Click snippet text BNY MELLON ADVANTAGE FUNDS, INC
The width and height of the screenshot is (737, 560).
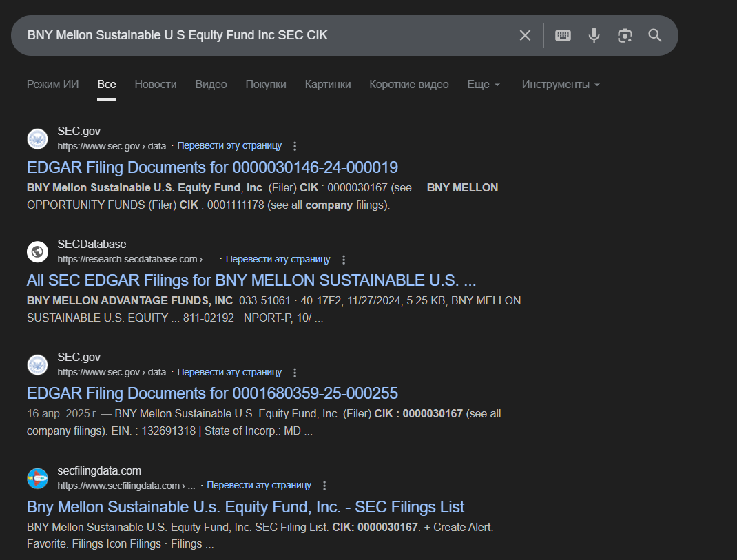131,300
